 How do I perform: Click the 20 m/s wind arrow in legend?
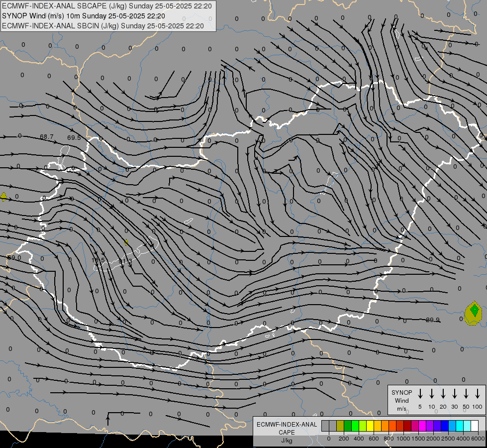click(443, 394)
